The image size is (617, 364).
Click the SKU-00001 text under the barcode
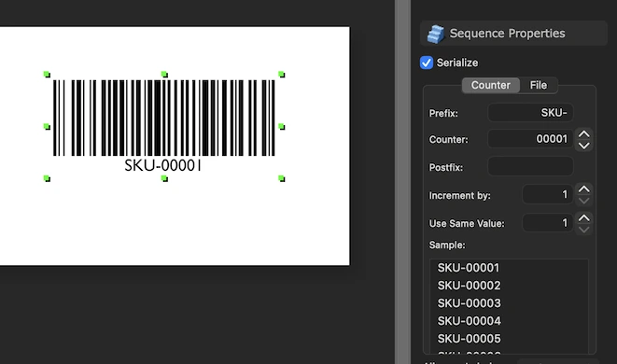tap(163, 166)
